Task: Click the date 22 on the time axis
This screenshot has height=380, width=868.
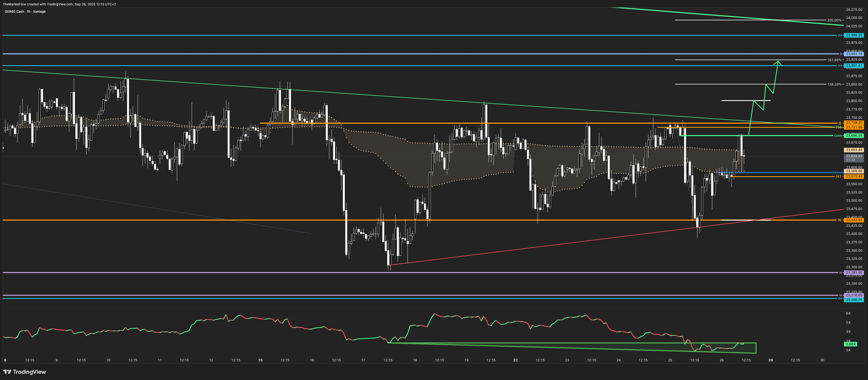Action: click(x=515, y=360)
